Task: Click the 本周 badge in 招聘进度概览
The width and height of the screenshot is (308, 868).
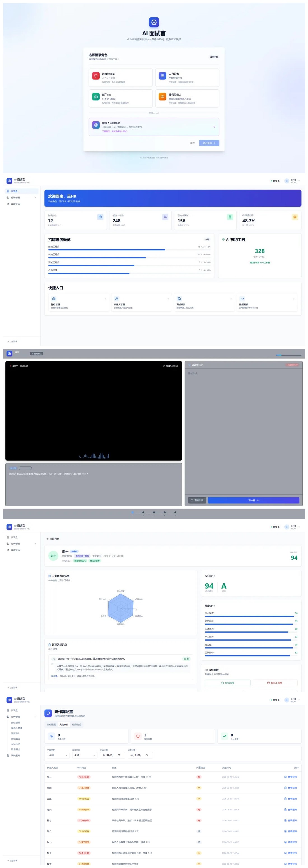Action: pyautogui.click(x=207, y=240)
